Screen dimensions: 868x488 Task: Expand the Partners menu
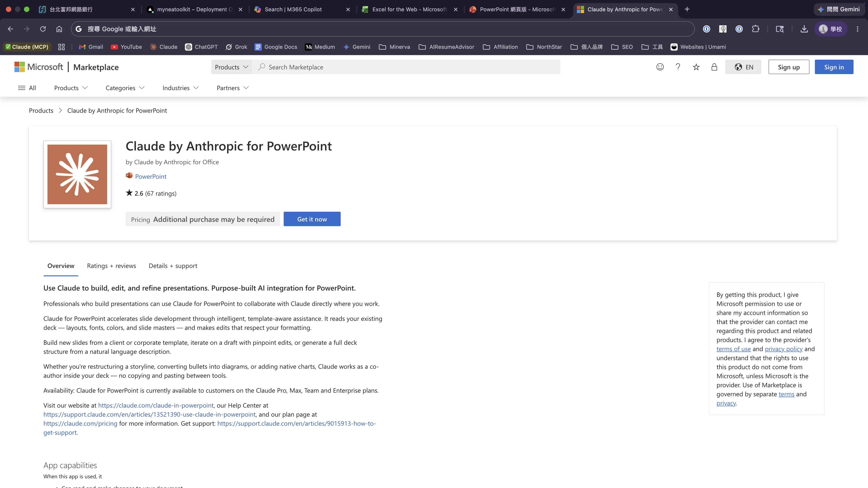click(x=233, y=88)
